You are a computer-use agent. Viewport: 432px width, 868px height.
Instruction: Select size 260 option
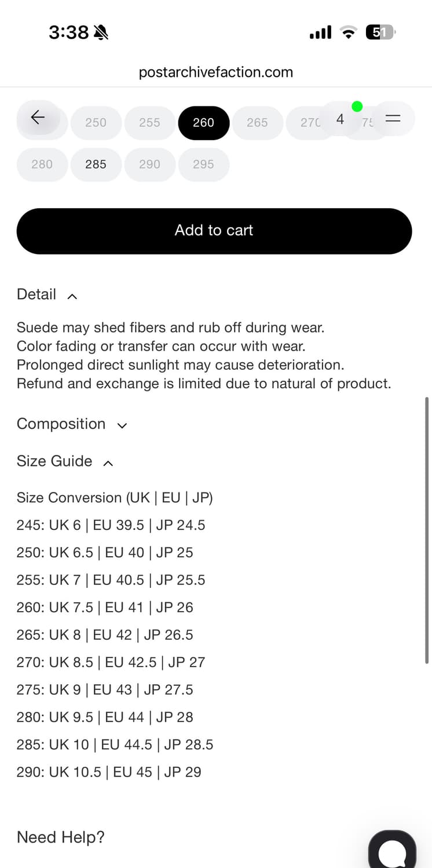point(203,123)
